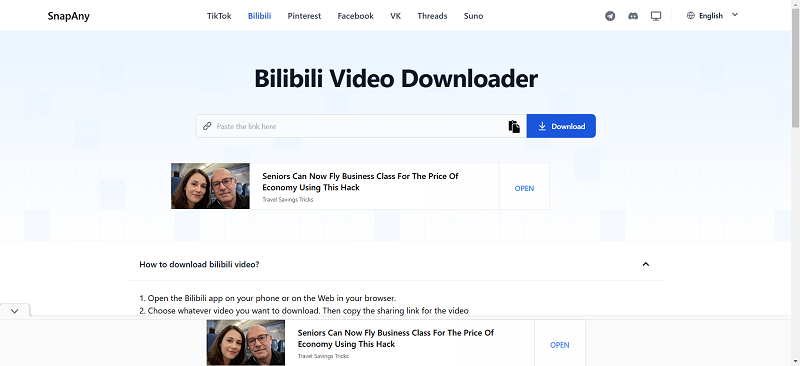Click the link chain icon in input field
This screenshot has width=800, height=366.
pyautogui.click(x=207, y=126)
